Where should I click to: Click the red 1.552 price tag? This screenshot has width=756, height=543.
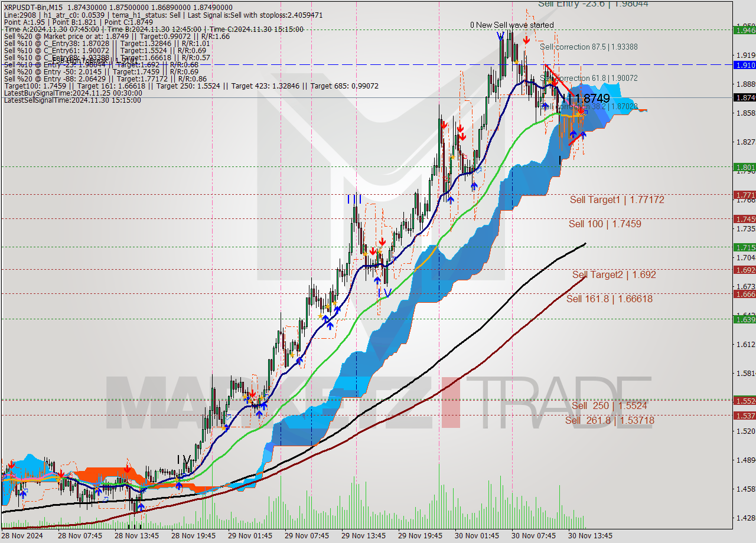point(744,400)
